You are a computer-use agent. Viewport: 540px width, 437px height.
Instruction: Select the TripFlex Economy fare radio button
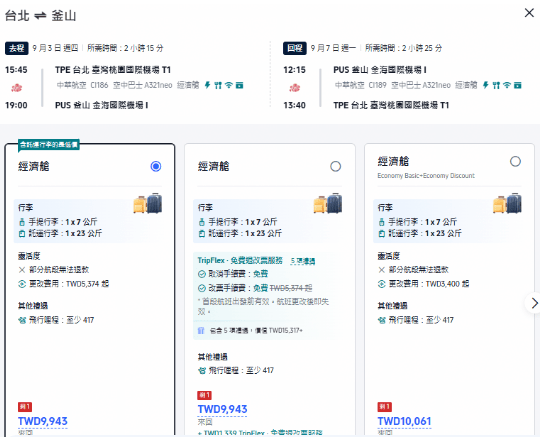(335, 166)
